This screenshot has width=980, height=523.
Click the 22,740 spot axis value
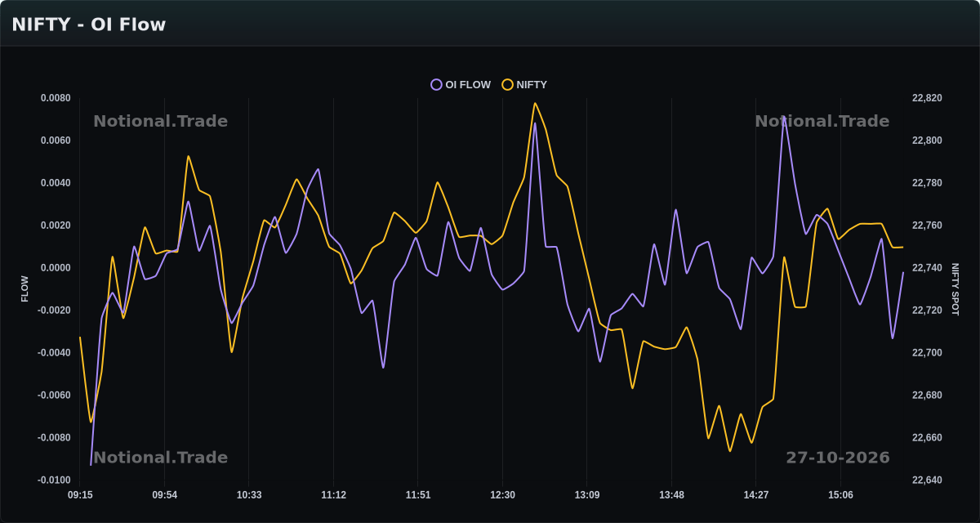(x=927, y=268)
